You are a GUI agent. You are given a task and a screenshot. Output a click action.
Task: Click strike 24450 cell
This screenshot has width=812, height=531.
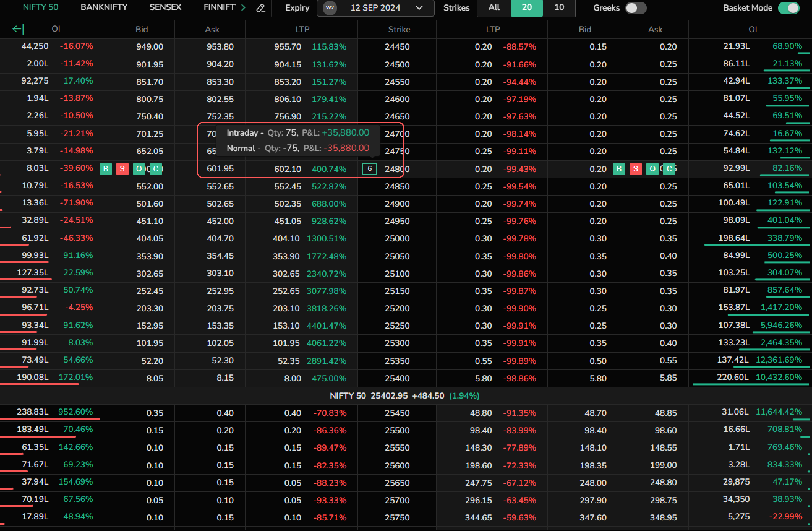coord(397,47)
